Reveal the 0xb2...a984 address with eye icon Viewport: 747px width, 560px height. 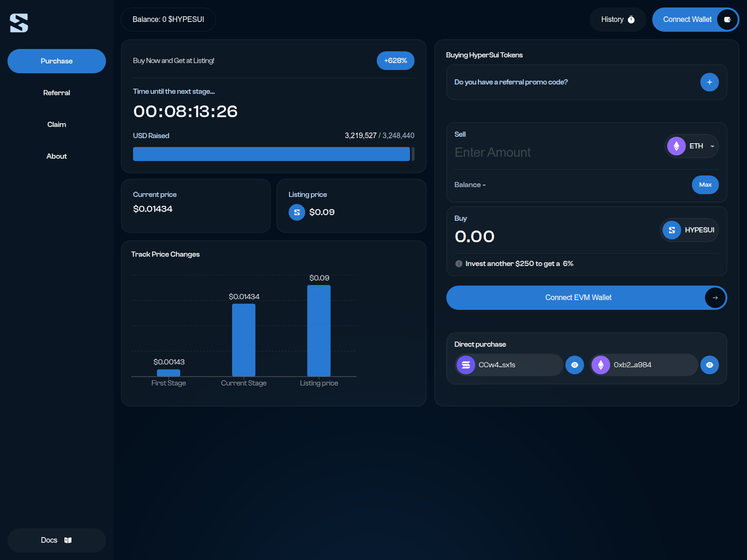click(710, 365)
